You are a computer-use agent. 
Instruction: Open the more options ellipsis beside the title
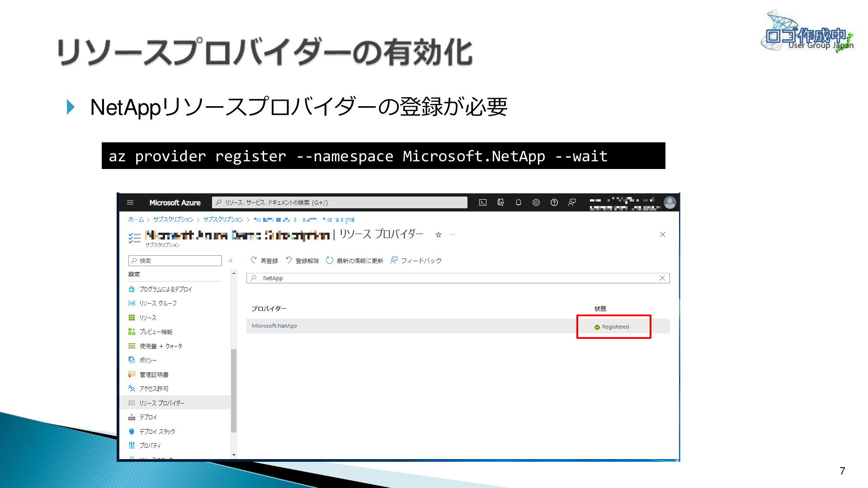pyautogui.click(x=453, y=235)
